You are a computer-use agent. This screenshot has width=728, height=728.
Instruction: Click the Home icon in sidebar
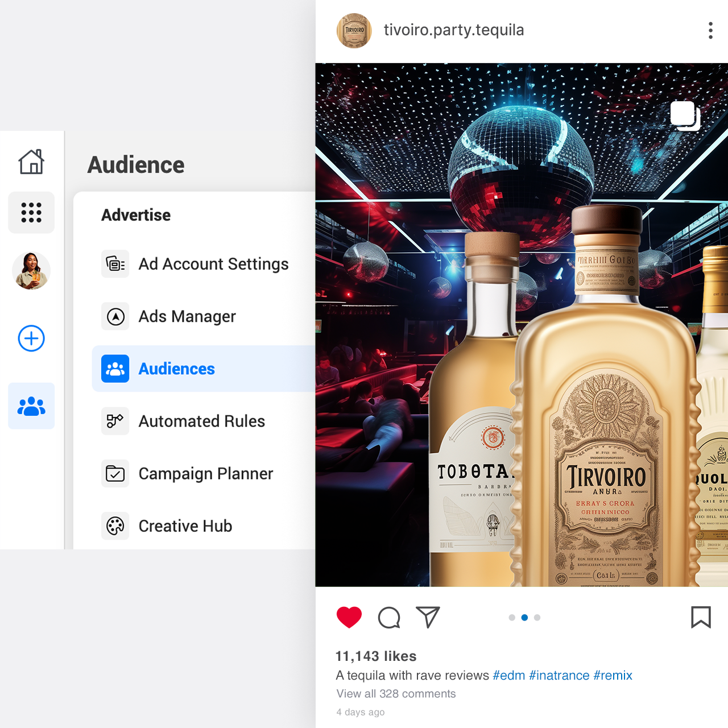[x=31, y=162]
